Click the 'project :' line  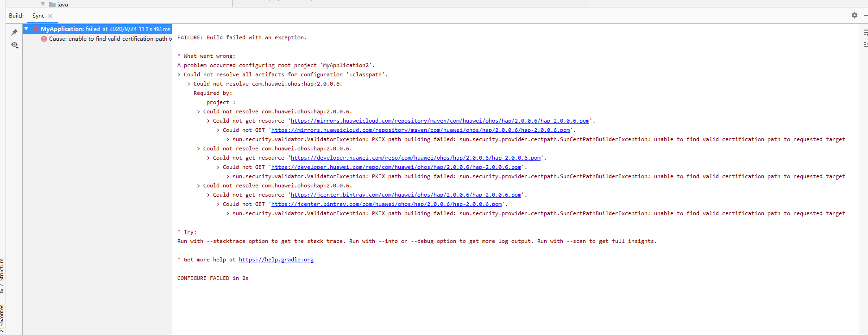click(221, 102)
